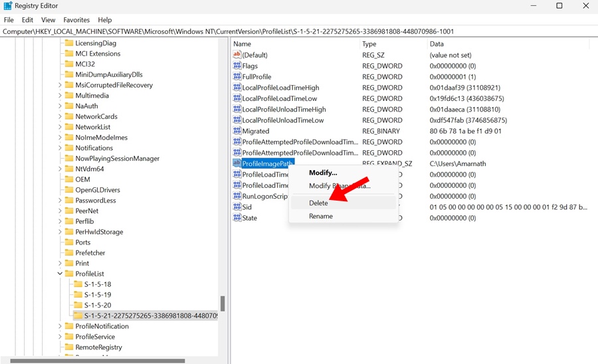This screenshot has width=598, height=364.
Task: Choose Rename from the context menu
Action: point(320,216)
